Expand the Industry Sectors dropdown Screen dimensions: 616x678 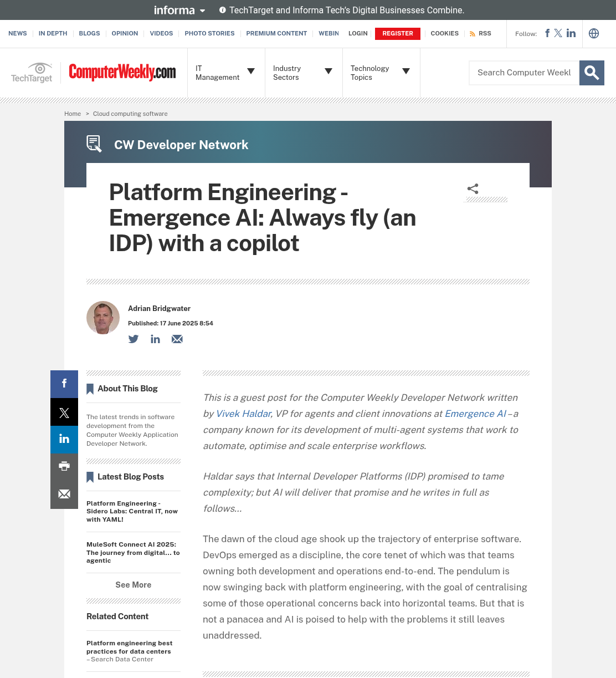[304, 73]
